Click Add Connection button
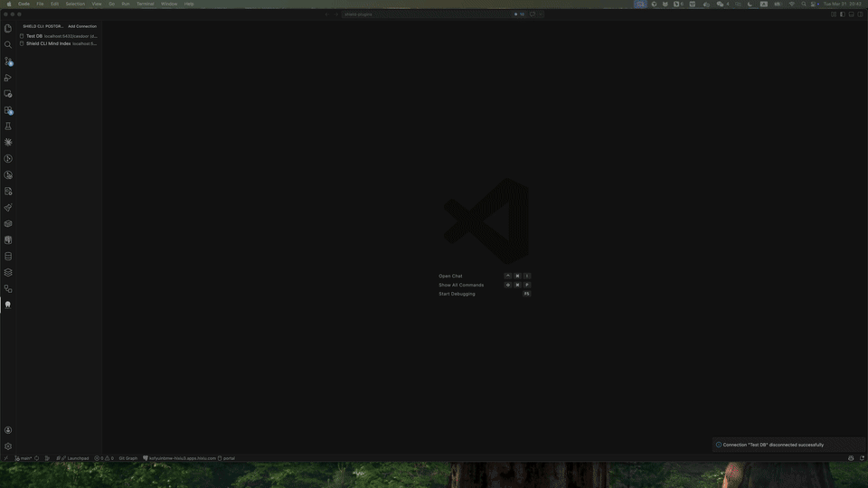The height and width of the screenshot is (488, 868). pyautogui.click(x=82, y=26)
